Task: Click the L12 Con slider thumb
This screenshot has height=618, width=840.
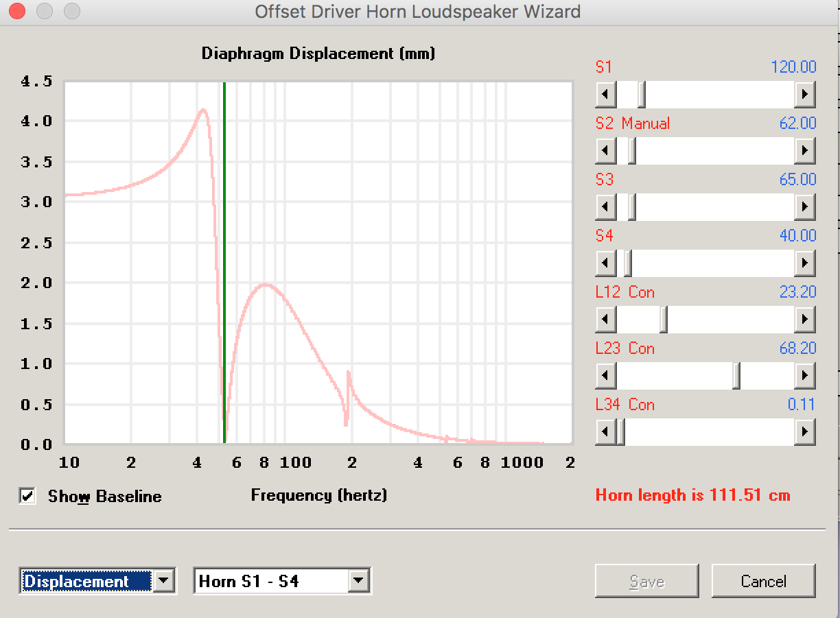Action: (x=664, y=319)
